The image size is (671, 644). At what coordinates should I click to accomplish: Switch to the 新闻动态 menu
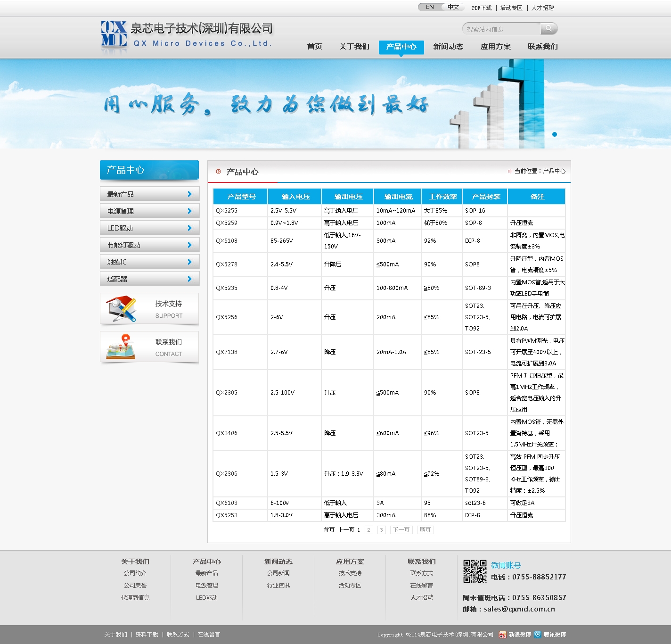[x=448, y=47]
